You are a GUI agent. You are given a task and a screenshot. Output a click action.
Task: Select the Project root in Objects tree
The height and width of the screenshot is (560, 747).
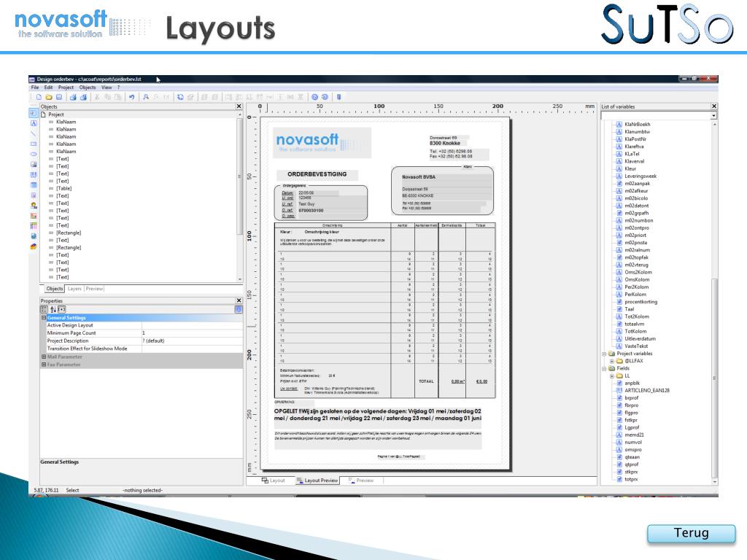55,114
